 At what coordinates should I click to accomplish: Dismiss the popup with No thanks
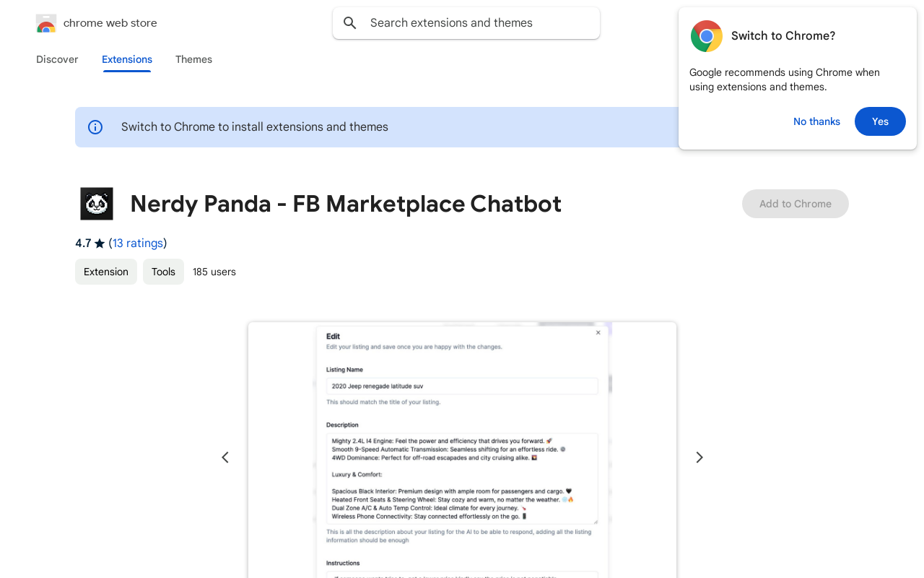(816, 121)
